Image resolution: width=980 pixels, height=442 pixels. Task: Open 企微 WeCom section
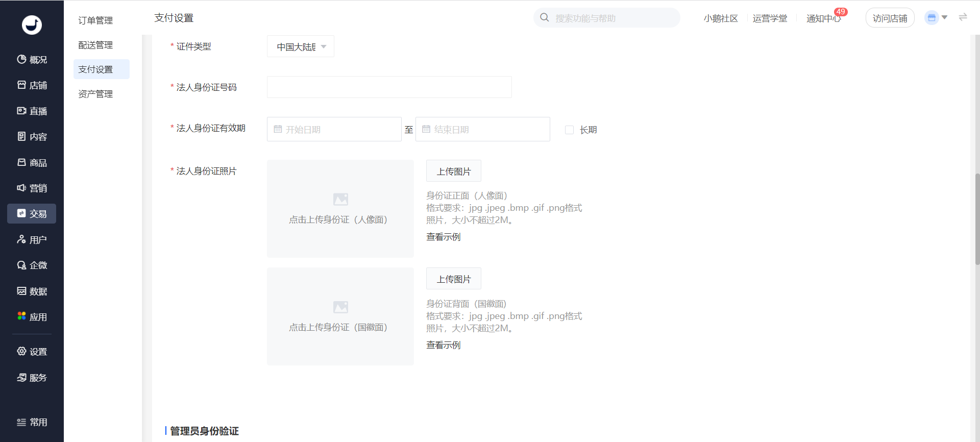tap(32, 265)
